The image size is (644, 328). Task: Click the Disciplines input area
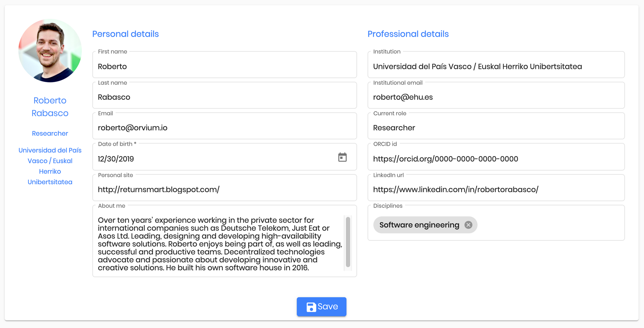tap(496, 223)
